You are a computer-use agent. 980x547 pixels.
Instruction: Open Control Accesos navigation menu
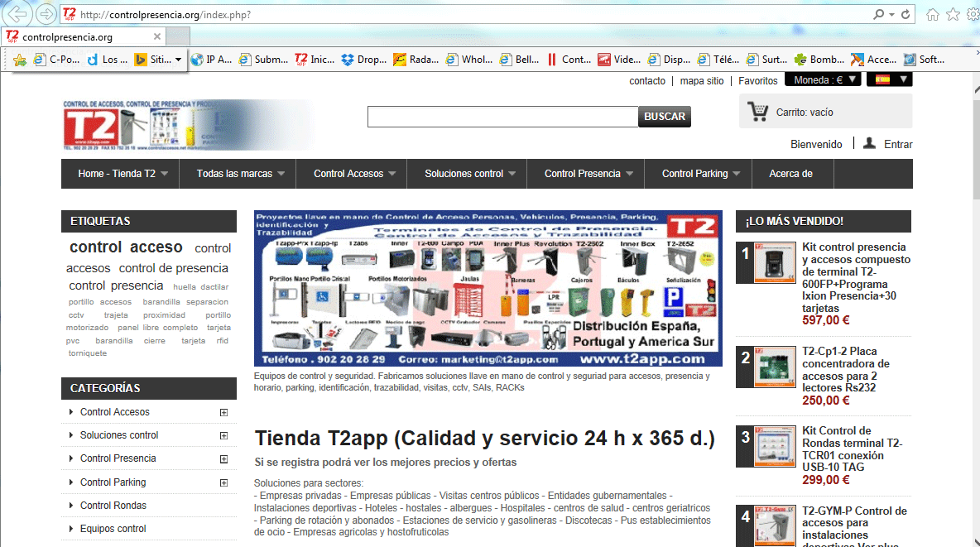click(352, 174)
